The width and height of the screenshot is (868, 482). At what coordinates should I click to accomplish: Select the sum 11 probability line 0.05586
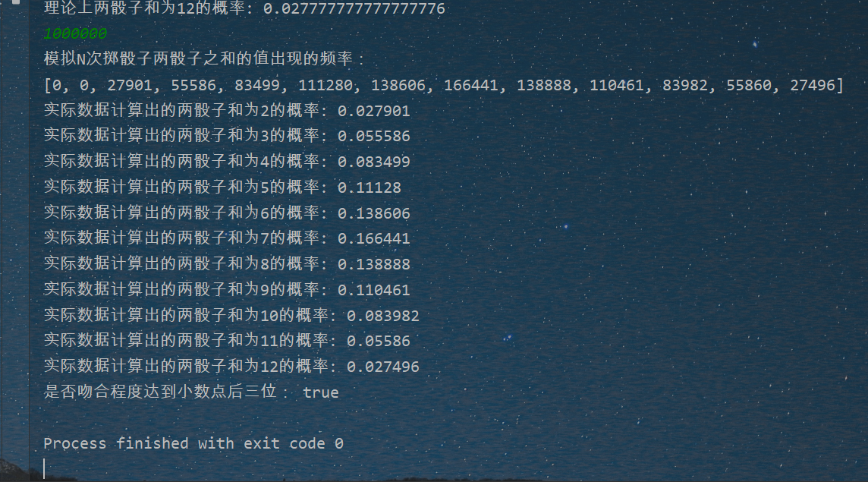click(227, 341)
